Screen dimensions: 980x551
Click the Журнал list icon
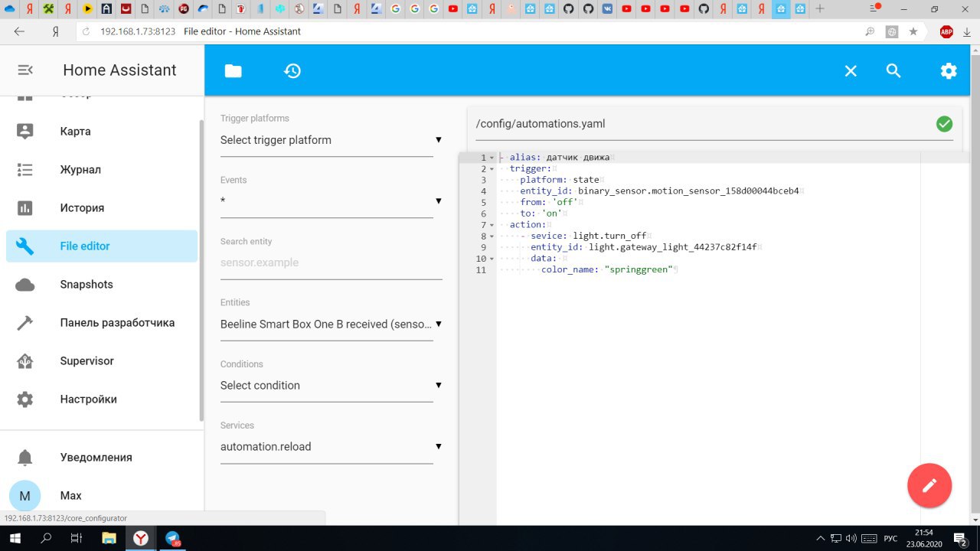pos(25,169)
